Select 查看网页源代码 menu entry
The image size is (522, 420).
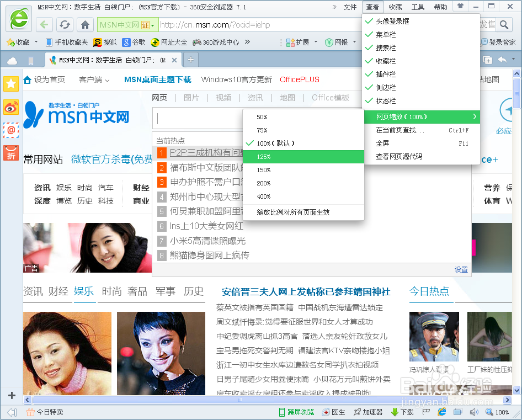421,157
